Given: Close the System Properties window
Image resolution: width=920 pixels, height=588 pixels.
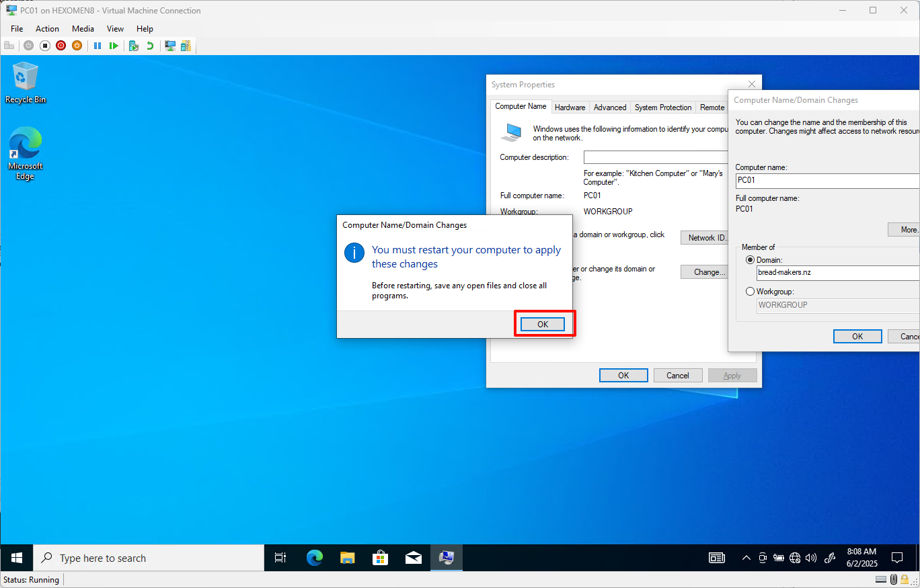Looking at the screenshot, I should click(x=752, y=84).
